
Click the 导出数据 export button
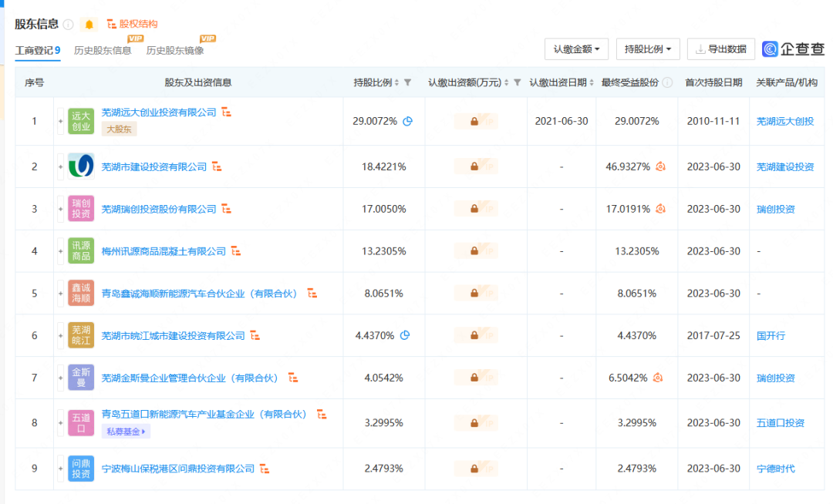(721, 49)
